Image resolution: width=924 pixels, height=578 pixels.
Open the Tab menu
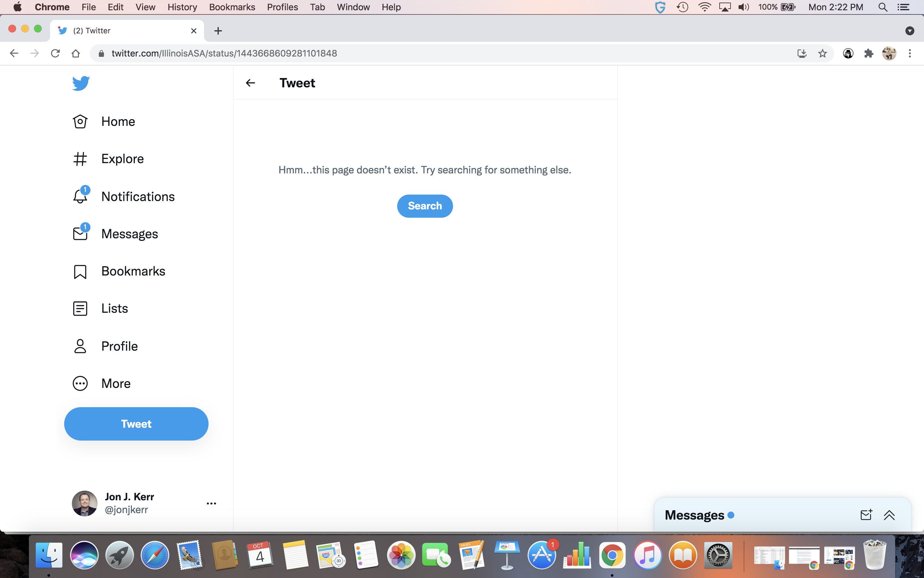317,7
